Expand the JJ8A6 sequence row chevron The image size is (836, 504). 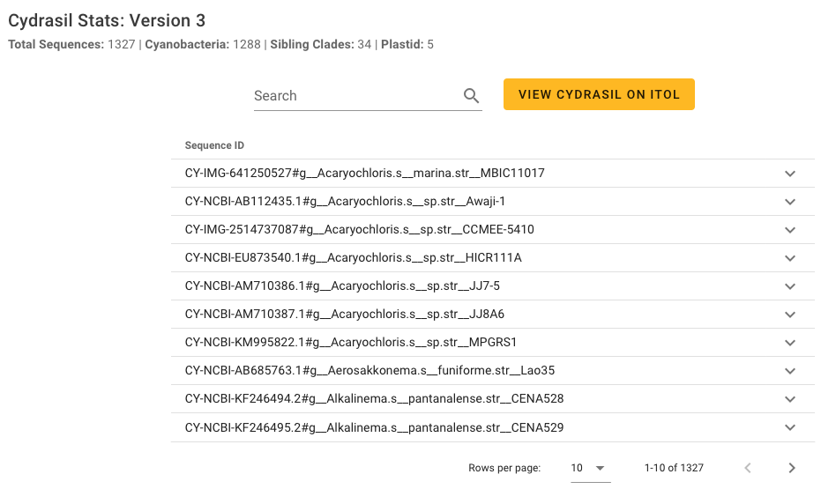click(x=790, y=315)
